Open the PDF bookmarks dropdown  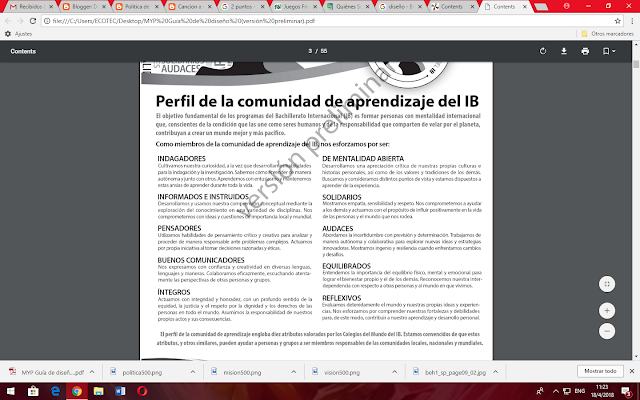pyautogui.click(x=609, y=51)
